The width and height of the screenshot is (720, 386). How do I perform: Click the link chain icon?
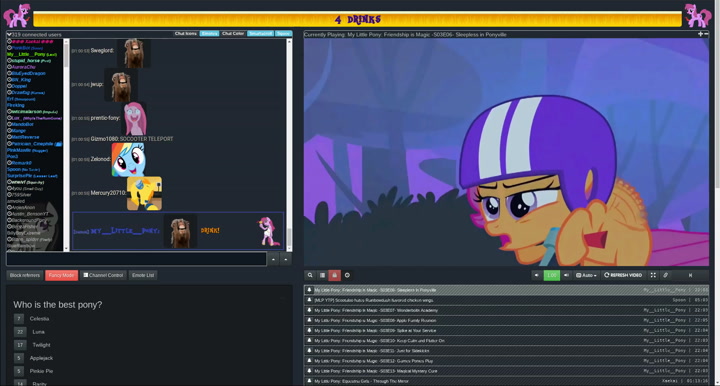coord(665,275)
